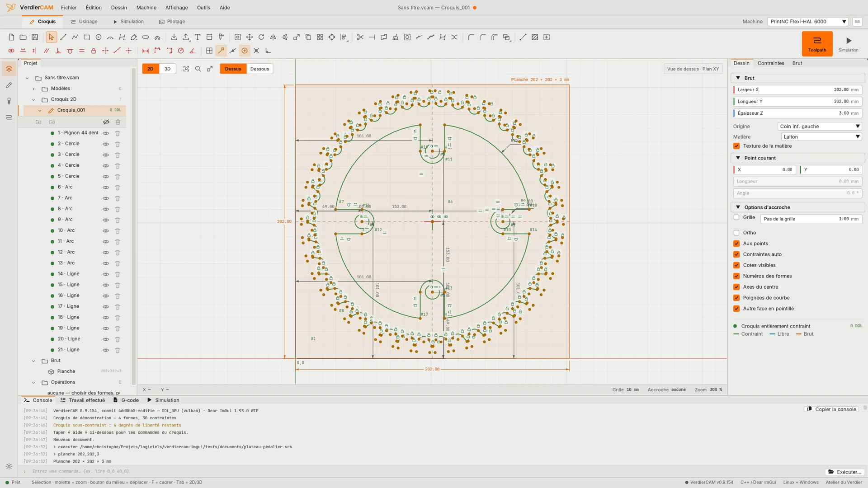
Task: Apply the Parallel constraint icon
Action: 46,51
